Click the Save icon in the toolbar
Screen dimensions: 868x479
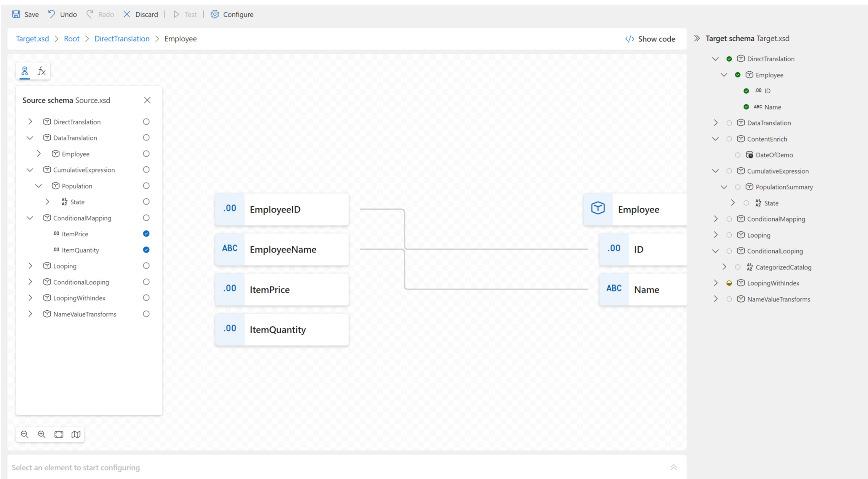click(16, 14)
